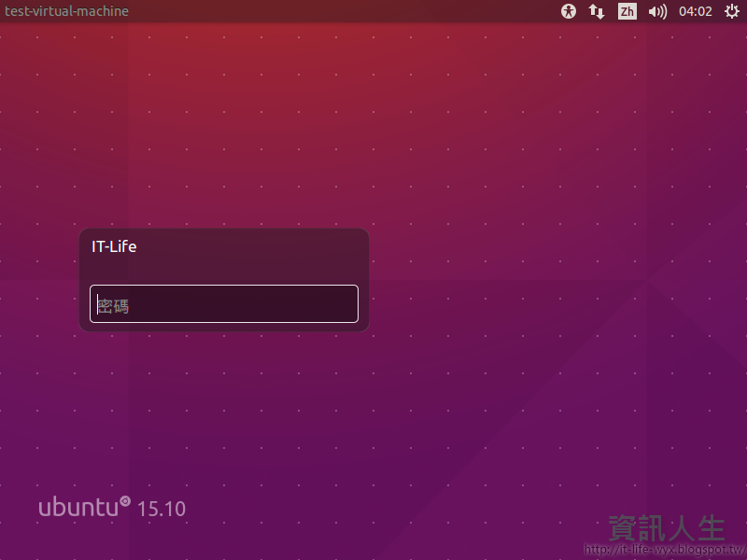Select the password placeholder text 密碼
747x560 pixels.
tap(113, 304)
